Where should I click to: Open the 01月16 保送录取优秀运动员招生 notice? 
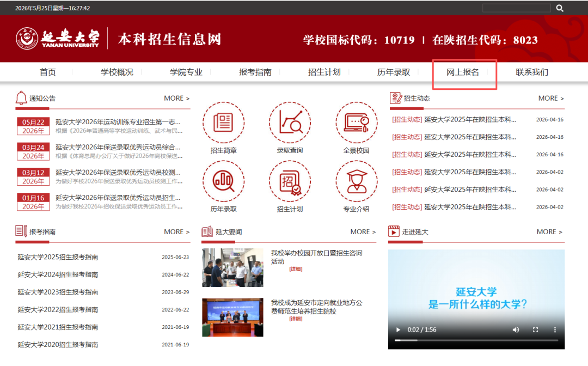click(x=118, y=198)
